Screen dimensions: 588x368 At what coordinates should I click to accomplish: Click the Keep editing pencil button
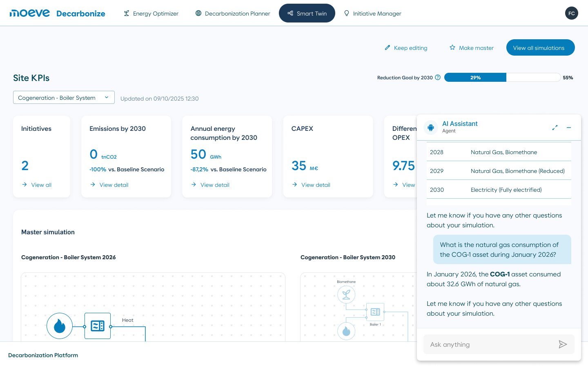pos(406,48)
